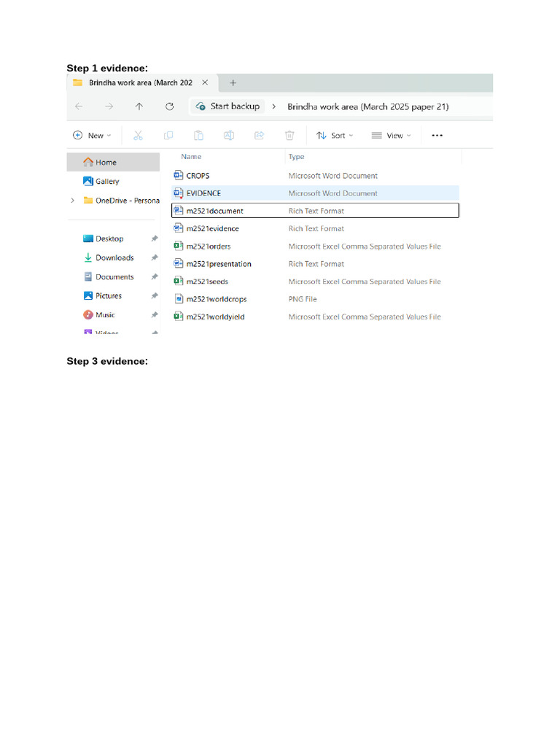Click the Back navigation arrow

[x=79, y=107]
